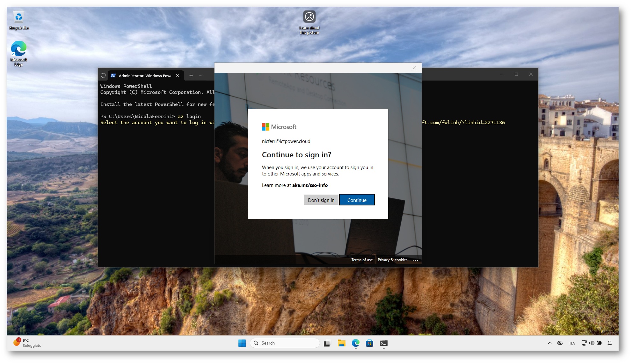Click the Continue button
Screen dimensions: 632x364
click(357, 200)
